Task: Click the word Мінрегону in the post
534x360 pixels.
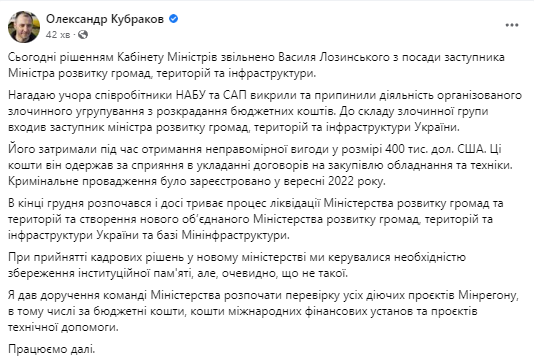Action: (488, 295)
